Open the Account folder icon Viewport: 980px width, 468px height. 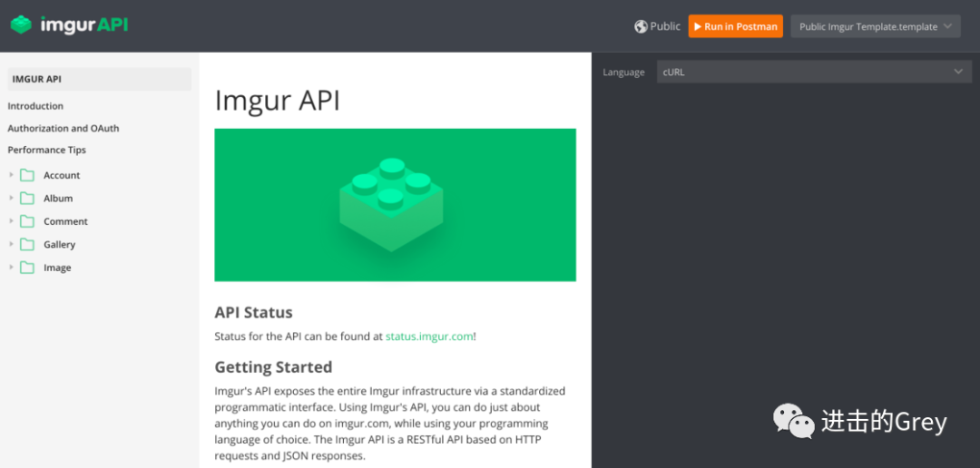point(27,175)
